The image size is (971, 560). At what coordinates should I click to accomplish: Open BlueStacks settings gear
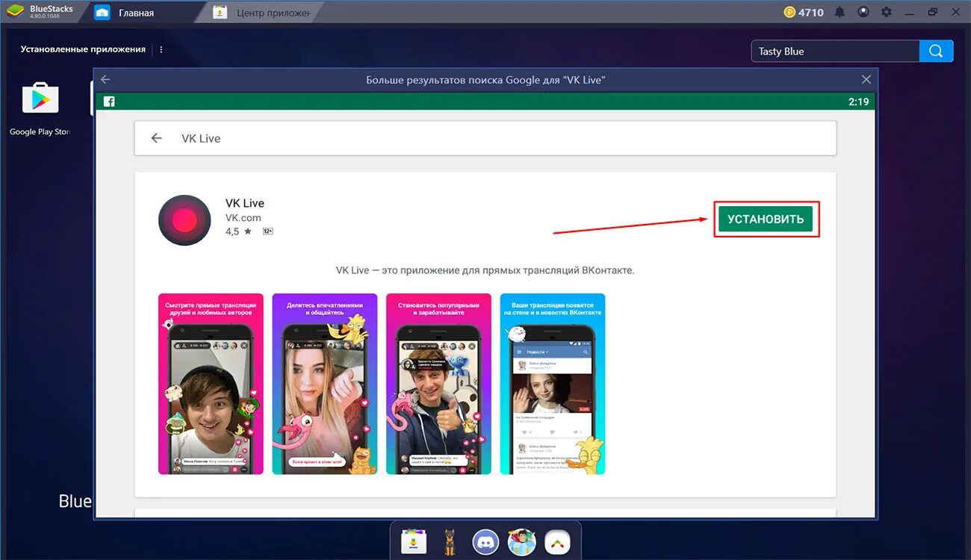click(887, 12)
